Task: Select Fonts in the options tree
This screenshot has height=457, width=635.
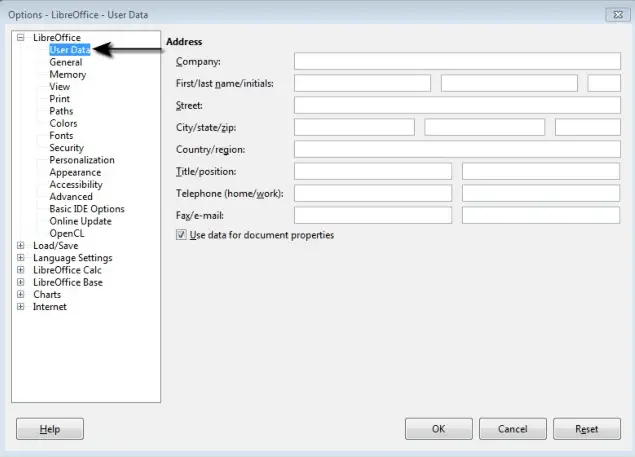Action: pyautogui.click(x=61, y=135)
